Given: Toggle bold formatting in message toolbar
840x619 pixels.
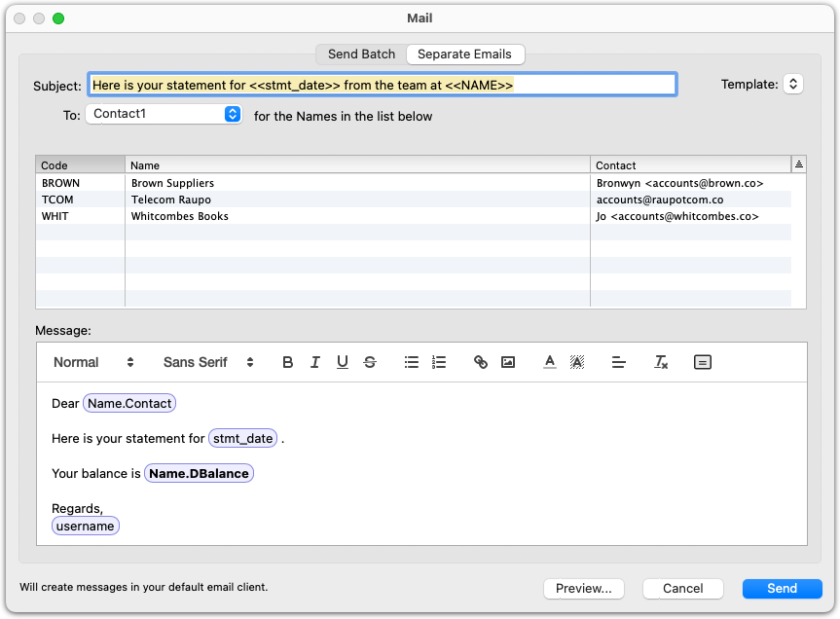Looking at the screenshot, I should click(x=287, y=362).
